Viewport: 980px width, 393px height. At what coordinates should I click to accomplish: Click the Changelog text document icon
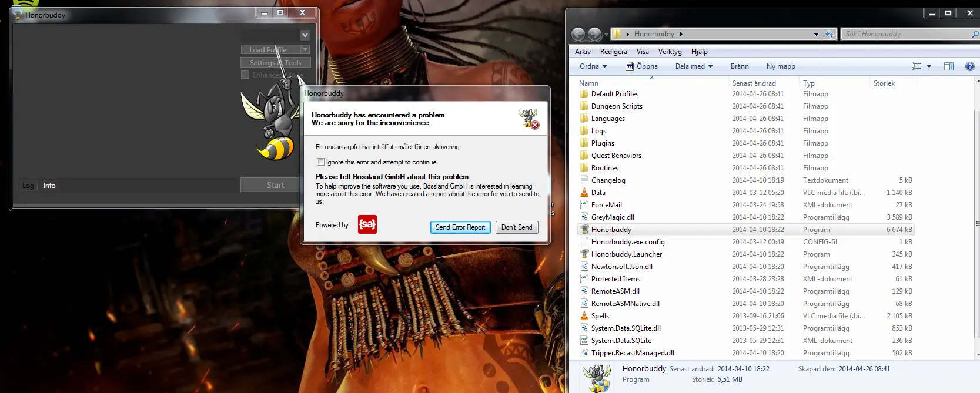tap(584, 180)
